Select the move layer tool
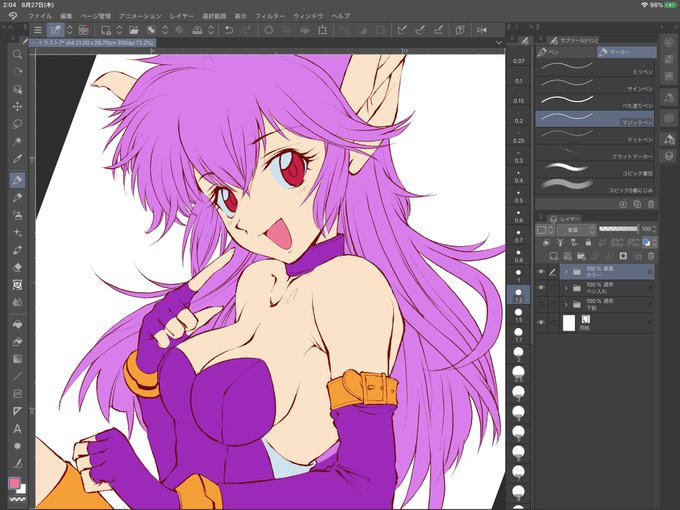680x510 pixels. (x=17, y=107)
